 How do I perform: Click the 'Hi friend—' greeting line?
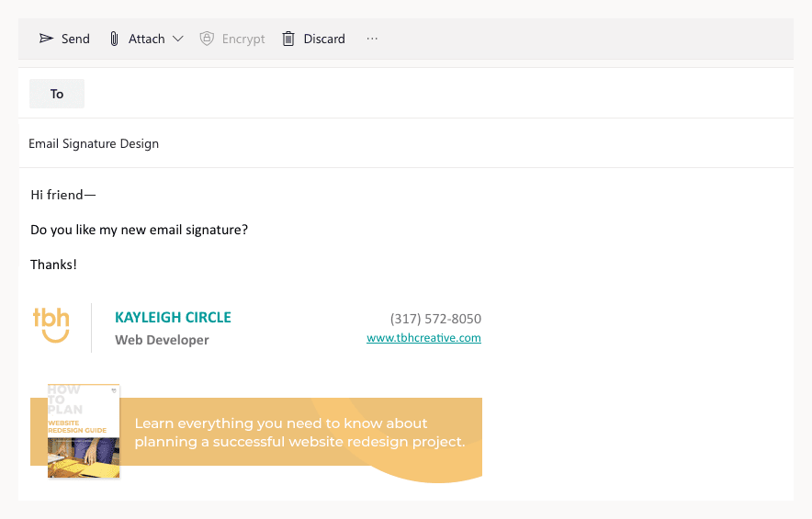pos(63,195)
